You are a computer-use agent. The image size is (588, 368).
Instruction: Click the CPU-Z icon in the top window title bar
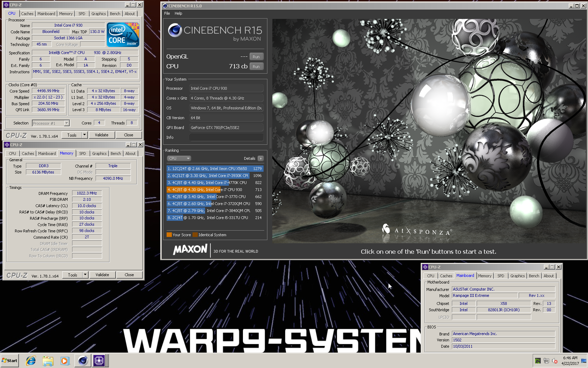(6, 5)
